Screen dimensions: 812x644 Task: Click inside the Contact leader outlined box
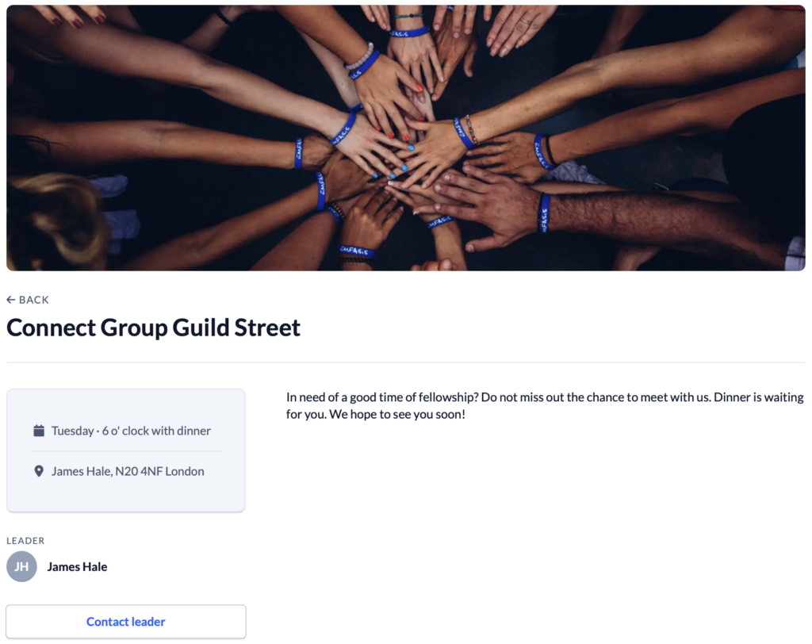pyautogui.click(x=125, y=621)
